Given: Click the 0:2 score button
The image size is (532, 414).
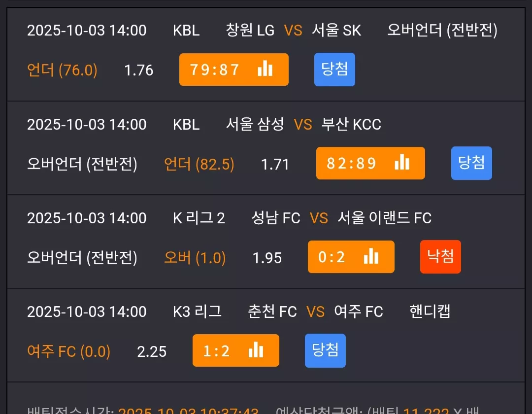Looking at the screenshot, I should coord(351,257).
